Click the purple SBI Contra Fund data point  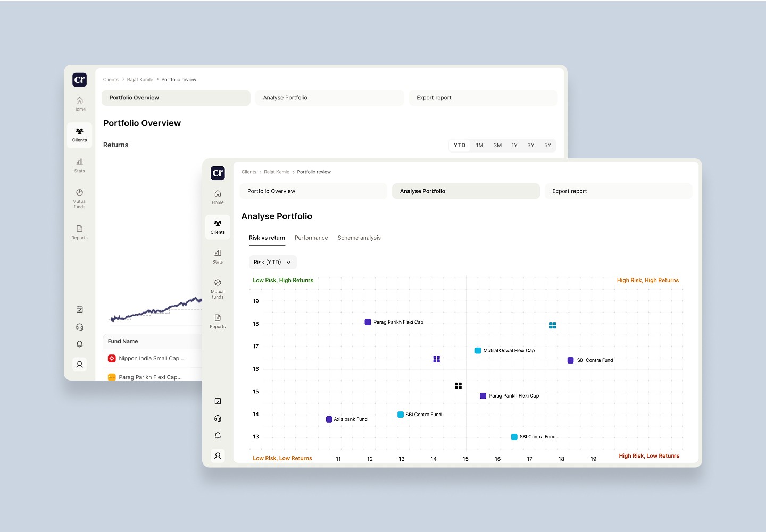571,360
